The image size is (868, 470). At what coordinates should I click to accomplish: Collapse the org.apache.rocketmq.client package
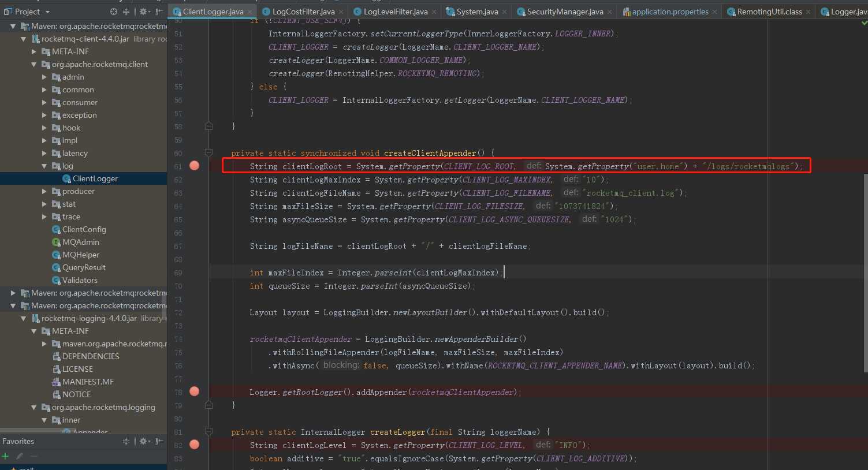coord(34,64)
